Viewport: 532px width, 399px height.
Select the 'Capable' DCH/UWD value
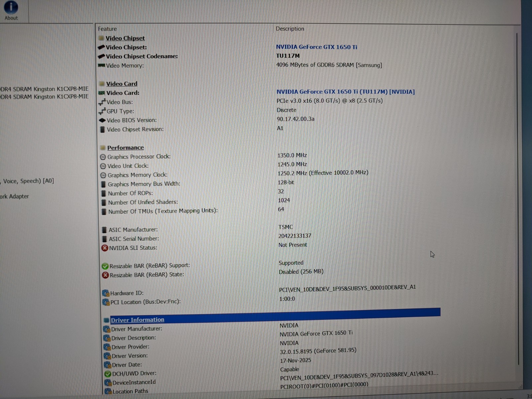(290, 369)
